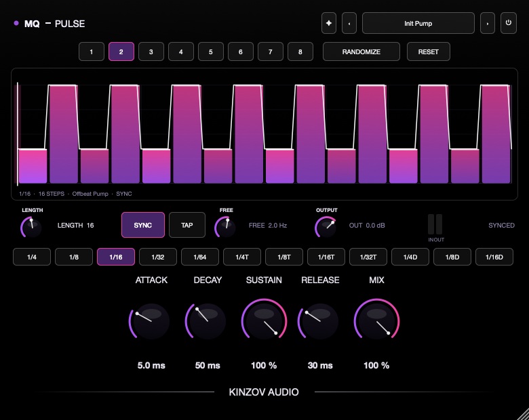Click the FREE rate knob
This screenshot has width=529, height=420.
click(225, 227)
